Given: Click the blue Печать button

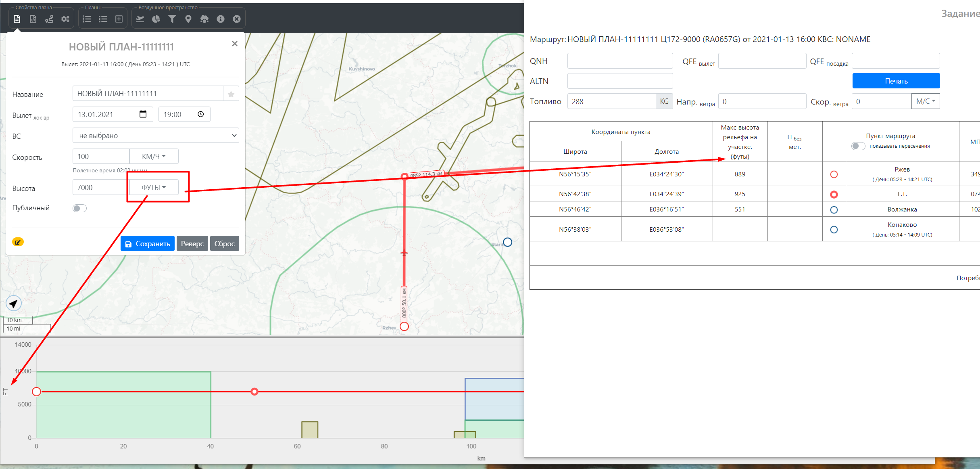Looking at the screenshot, I should pos(896,81).
